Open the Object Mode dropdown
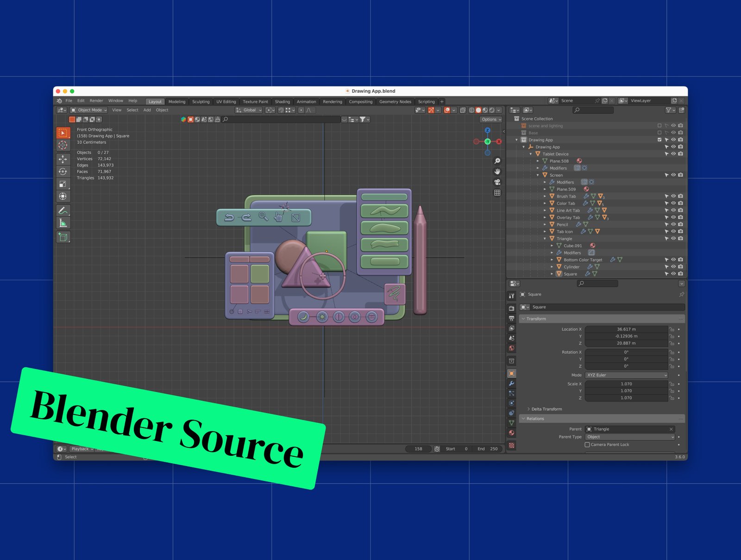The image size is (741, 560). [x=89, y=110]
